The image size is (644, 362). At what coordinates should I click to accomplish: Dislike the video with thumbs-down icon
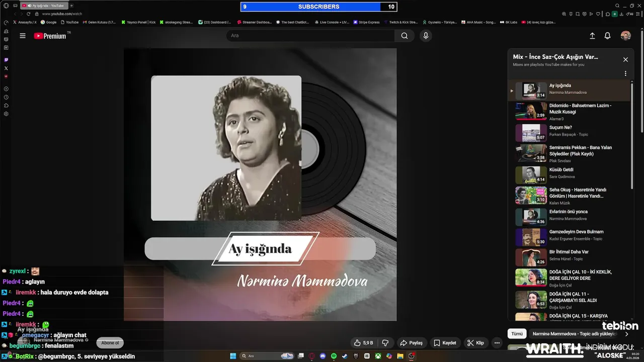pyautogui.click(x=385, y=343)
